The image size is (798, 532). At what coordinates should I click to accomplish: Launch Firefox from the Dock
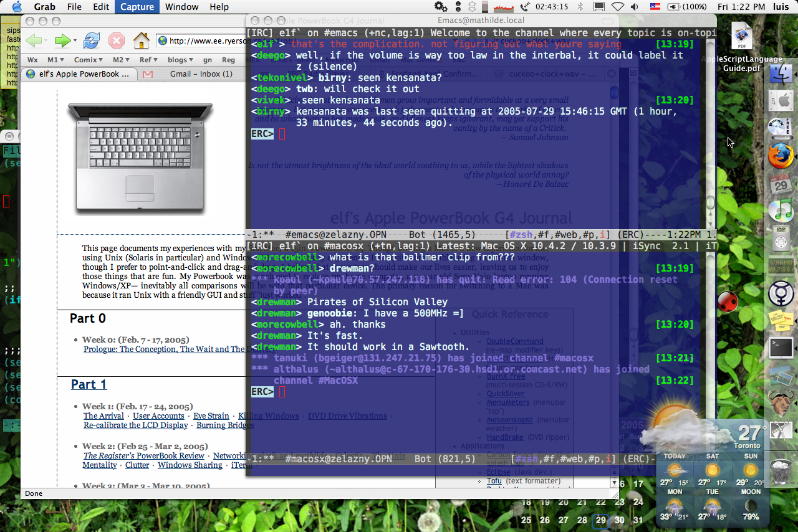(781, 155)
